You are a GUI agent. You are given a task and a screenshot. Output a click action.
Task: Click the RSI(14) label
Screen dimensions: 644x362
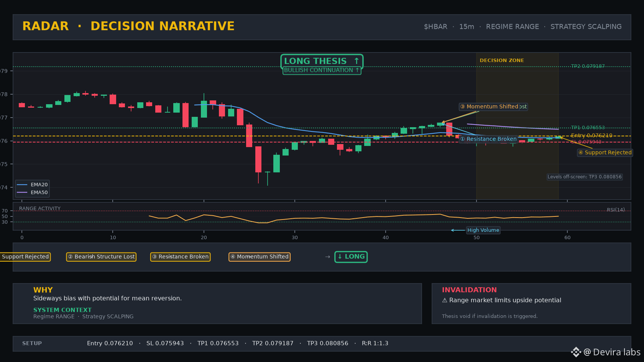pos(616,210)
